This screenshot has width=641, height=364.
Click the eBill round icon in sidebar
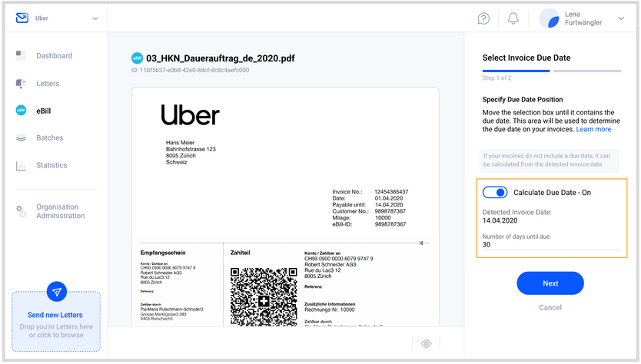21,111
